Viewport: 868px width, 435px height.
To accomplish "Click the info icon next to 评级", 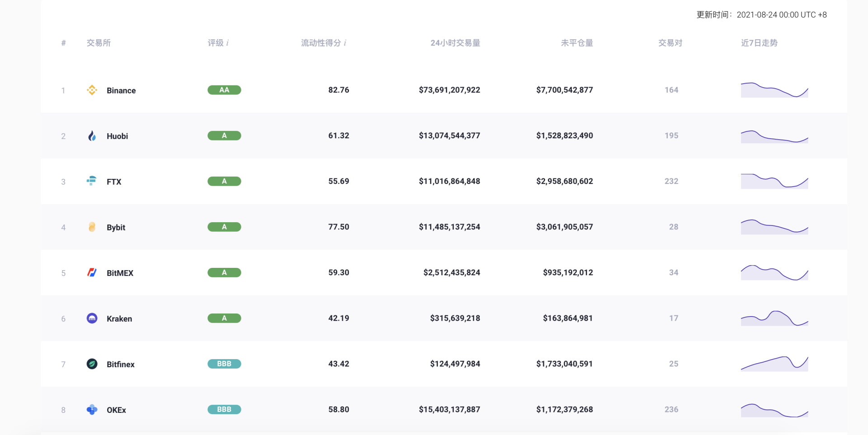I will 227,43.
